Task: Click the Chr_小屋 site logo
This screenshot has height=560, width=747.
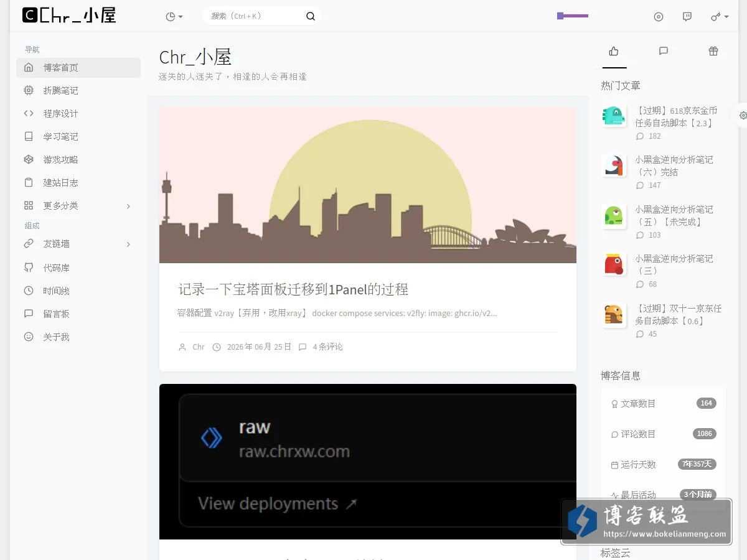Action: (x=69, y=16)
